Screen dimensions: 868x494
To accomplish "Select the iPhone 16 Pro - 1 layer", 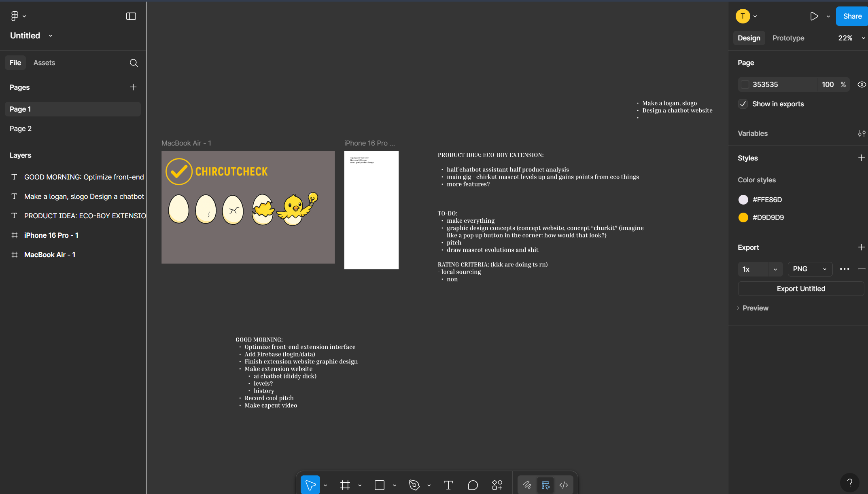I will [51, 235].
